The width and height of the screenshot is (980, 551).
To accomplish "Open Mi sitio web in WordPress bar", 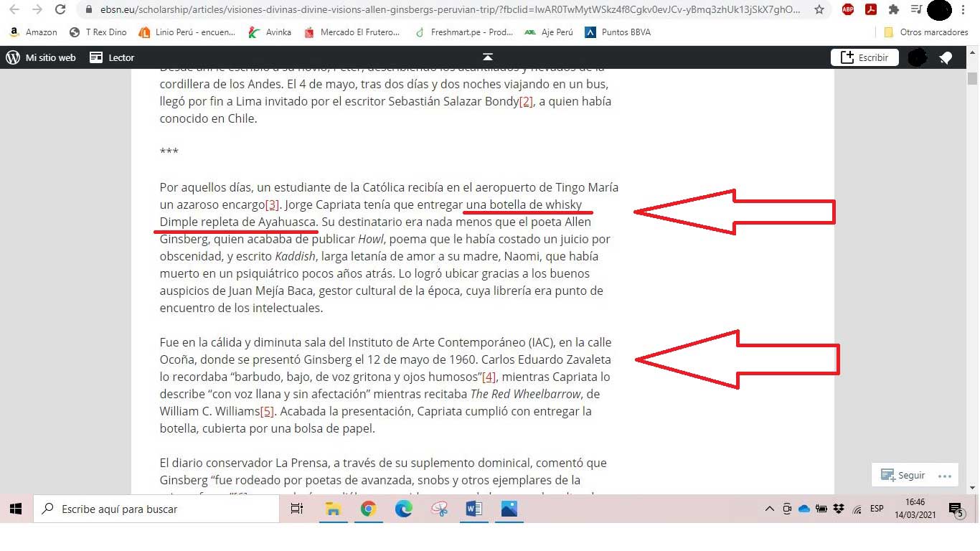I will tap(42, 57).
